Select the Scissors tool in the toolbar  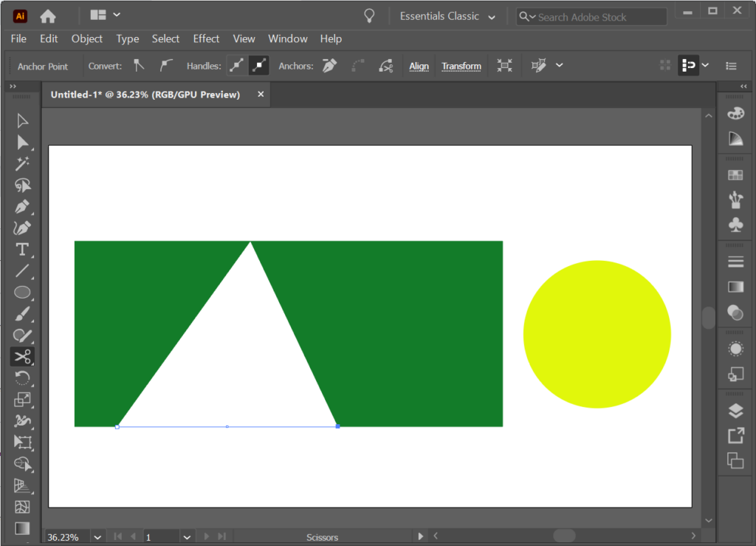click(22, 357)
